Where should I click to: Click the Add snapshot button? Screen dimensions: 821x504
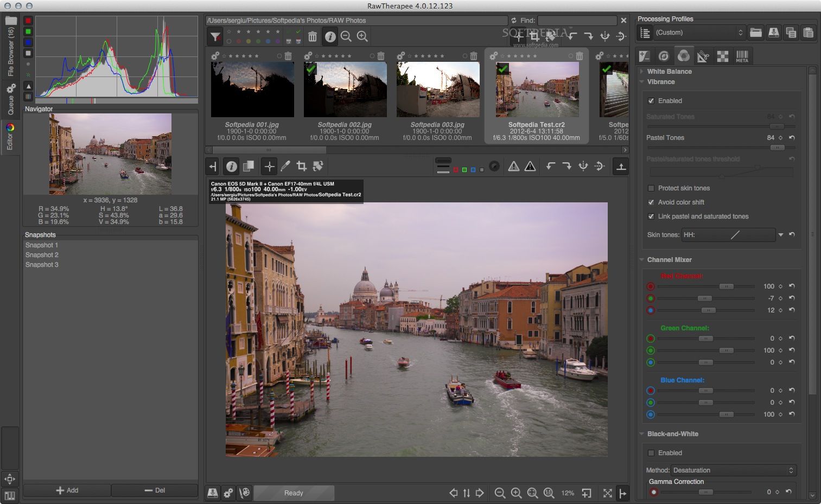click(67, 490)
